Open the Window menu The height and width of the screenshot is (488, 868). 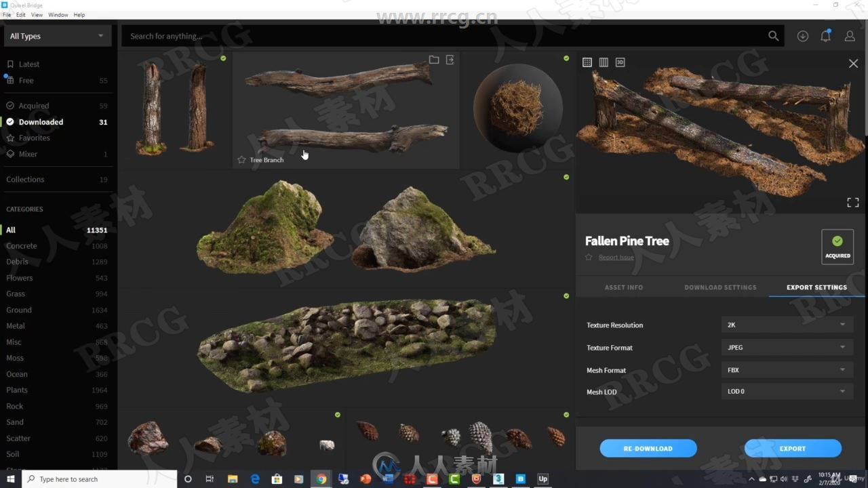click(x=58, y=15)
